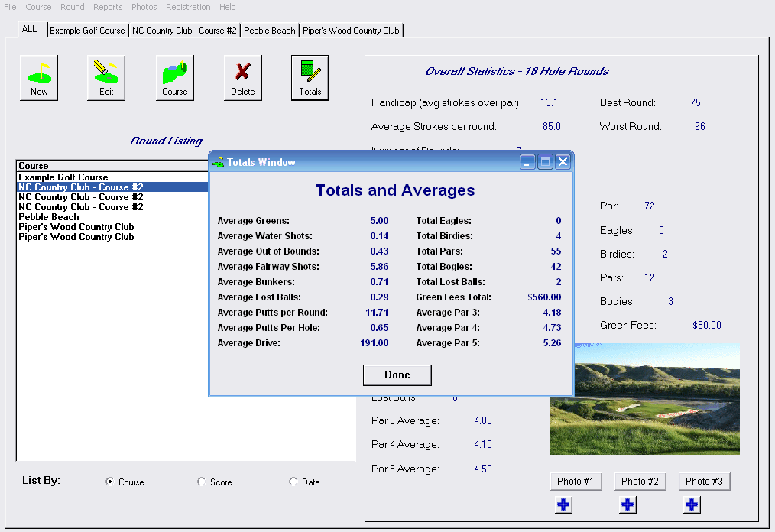Add a photo using the plus under Photo #1
This screenshot has width=775, height=532.
tap(563, 504)
